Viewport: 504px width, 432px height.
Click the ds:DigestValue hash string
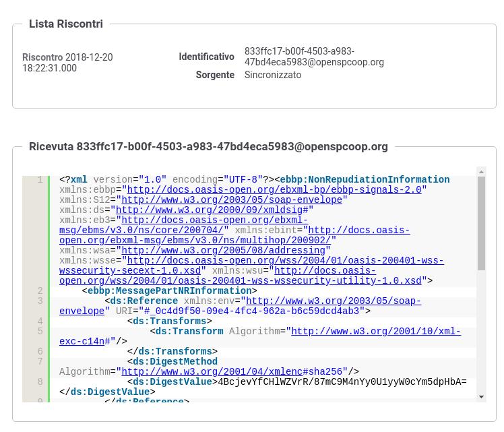(342, 381)
